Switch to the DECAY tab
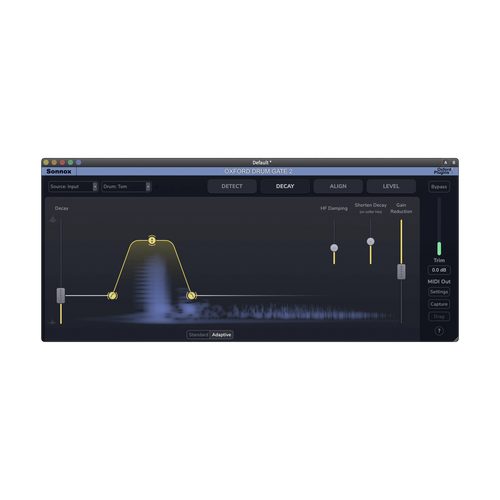 [285, 186]
